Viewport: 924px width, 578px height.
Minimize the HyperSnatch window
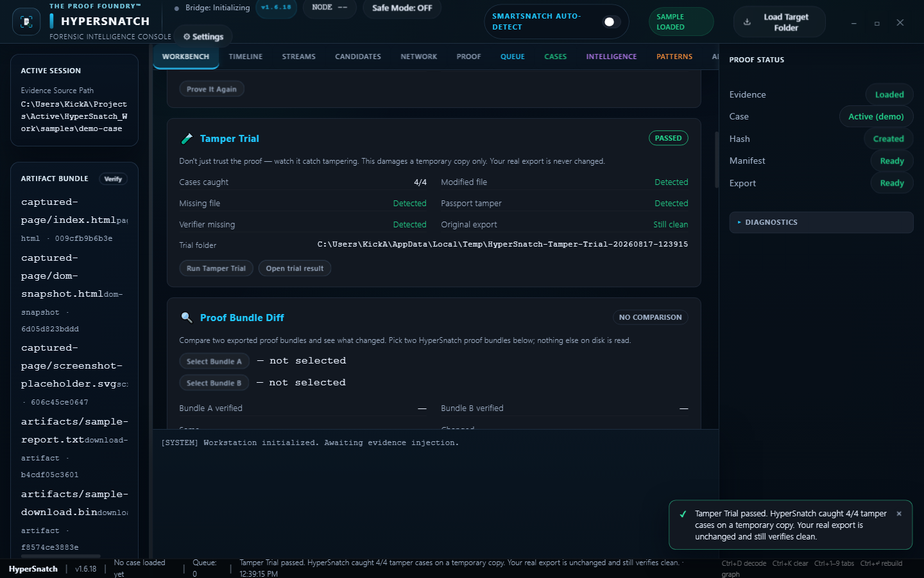tap(853, 23)
